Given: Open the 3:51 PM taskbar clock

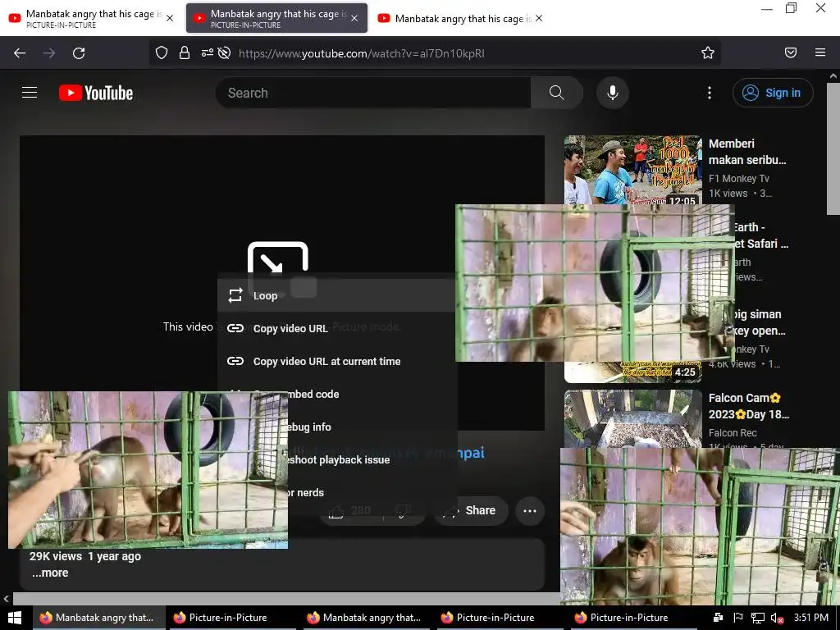Looking at the screenshot, I should (x=811, y=618).
